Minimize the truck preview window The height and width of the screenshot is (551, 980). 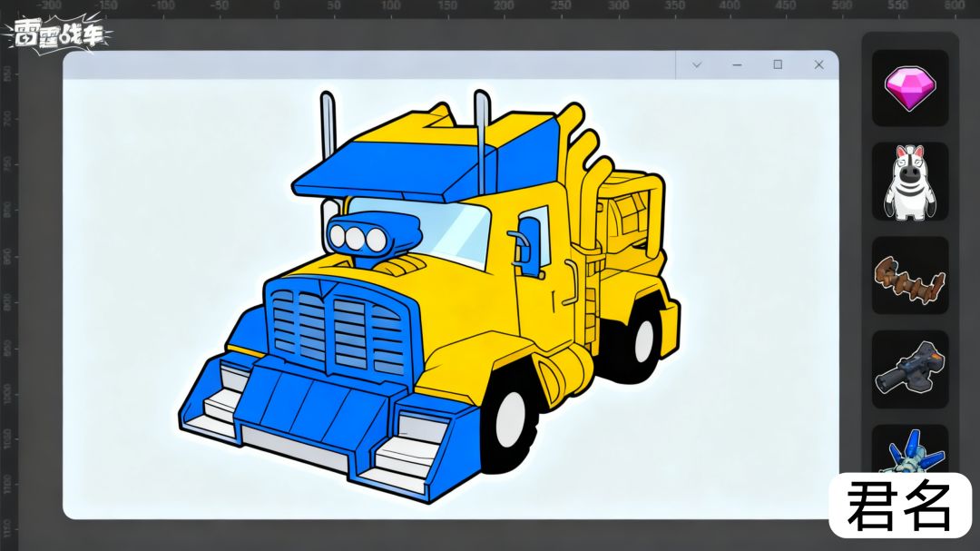click(x=738, y=64)
